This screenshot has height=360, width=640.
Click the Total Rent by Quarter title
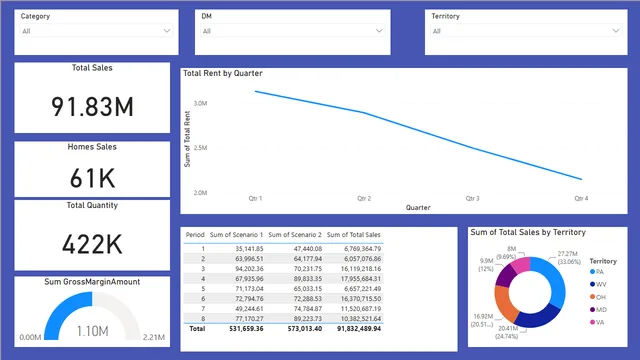coord(222,73)
